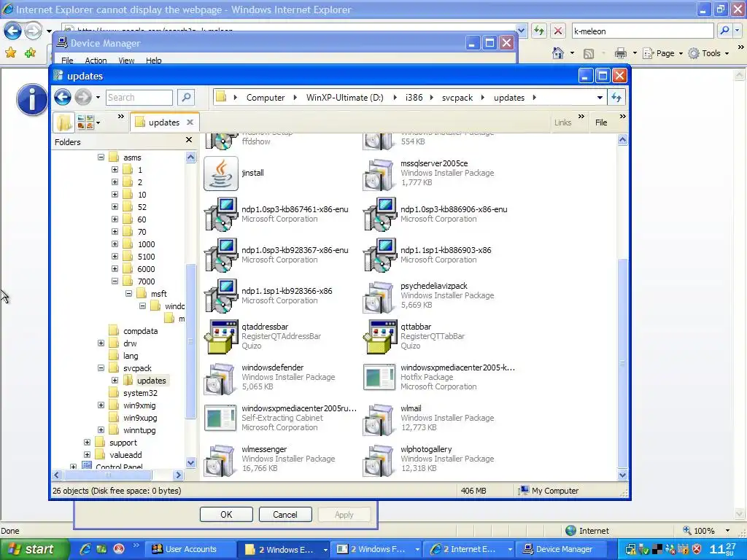
Task: Open the Action menu in Device Manager
Action: click(x=96, y=61)
